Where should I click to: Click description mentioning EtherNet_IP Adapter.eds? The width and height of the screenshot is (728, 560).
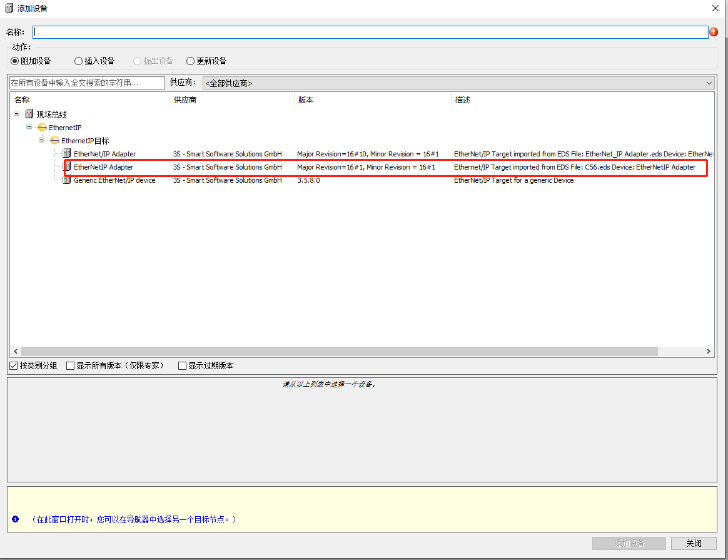pyautogui.click(x=584, y=154)
